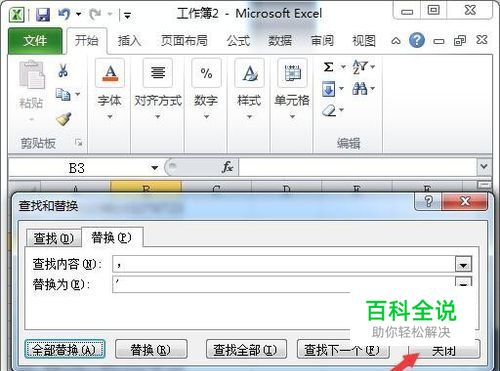Save the workbook with the floppy icon
The height and width of the screenshot is (371, 500).
[x=43, y=14]
